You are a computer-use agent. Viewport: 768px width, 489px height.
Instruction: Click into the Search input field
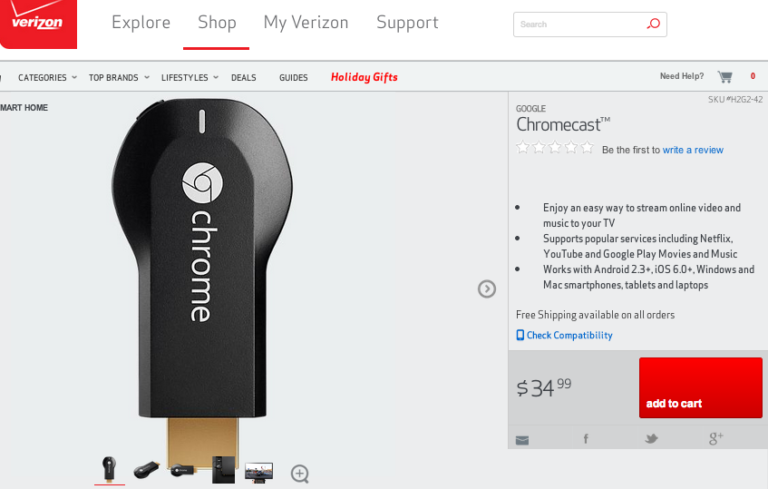(x=580, y=24)
